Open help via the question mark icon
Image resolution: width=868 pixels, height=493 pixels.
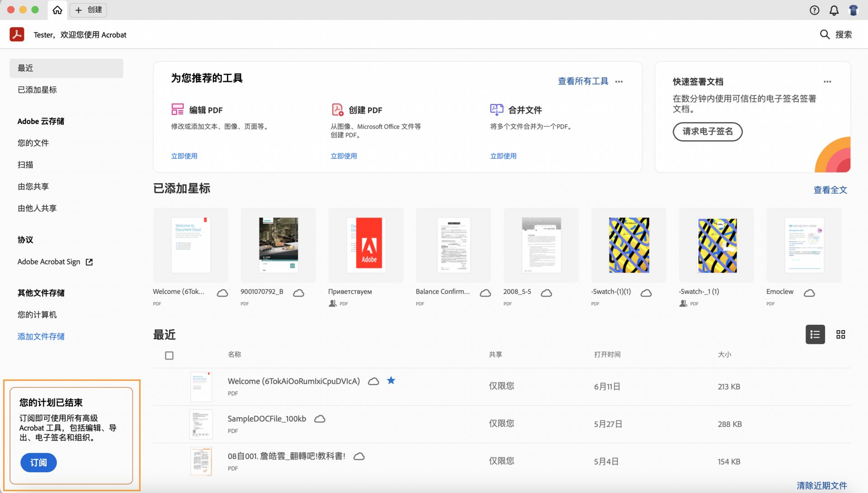pyautogui.click(x=814, y=10)
